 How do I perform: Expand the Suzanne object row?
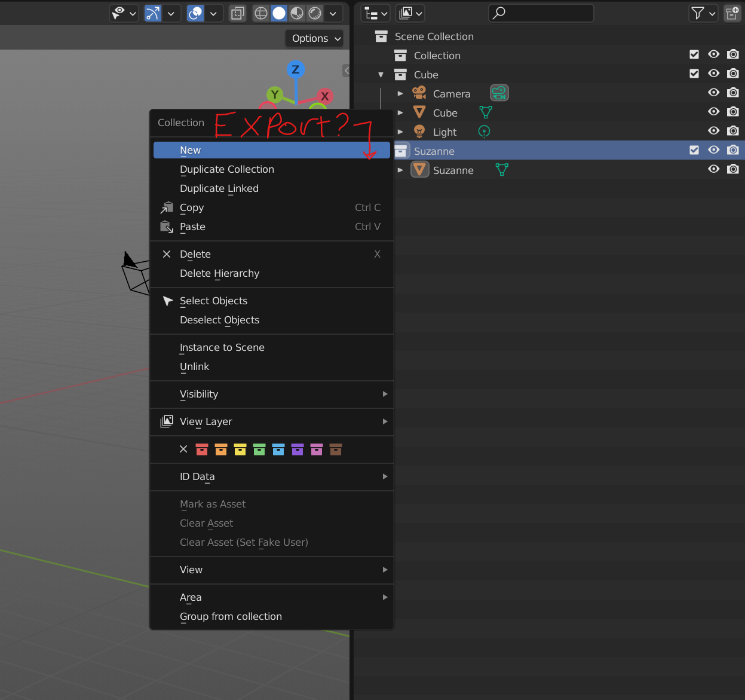tap(400, 170)
